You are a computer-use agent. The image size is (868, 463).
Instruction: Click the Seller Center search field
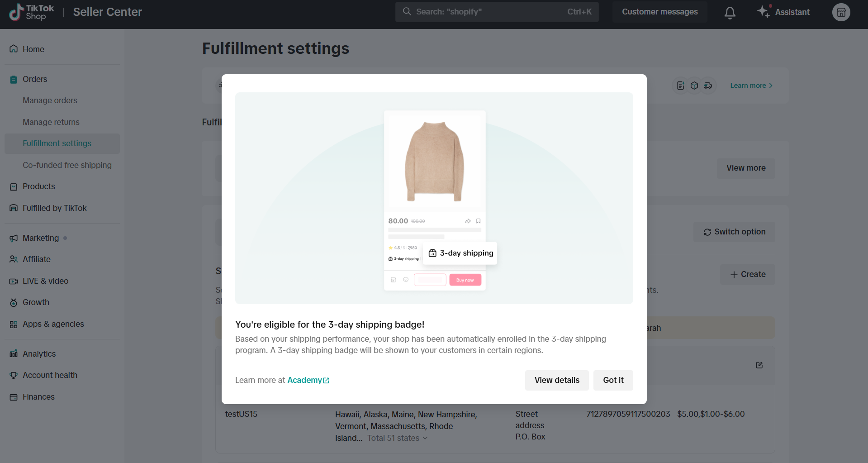496,12
